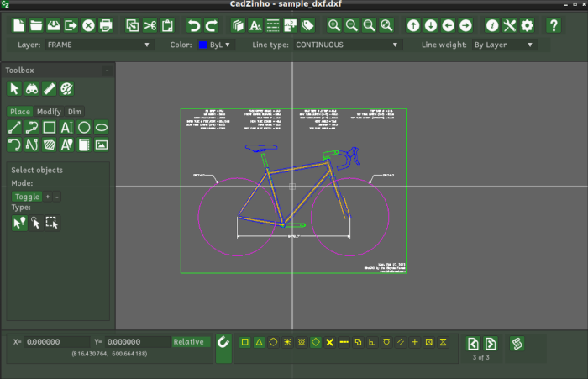Image resolution: width=588 pixels, height=379 pixels.
Task: Close the drawing with the X circle icon
Action: click(x=88, y=25)
